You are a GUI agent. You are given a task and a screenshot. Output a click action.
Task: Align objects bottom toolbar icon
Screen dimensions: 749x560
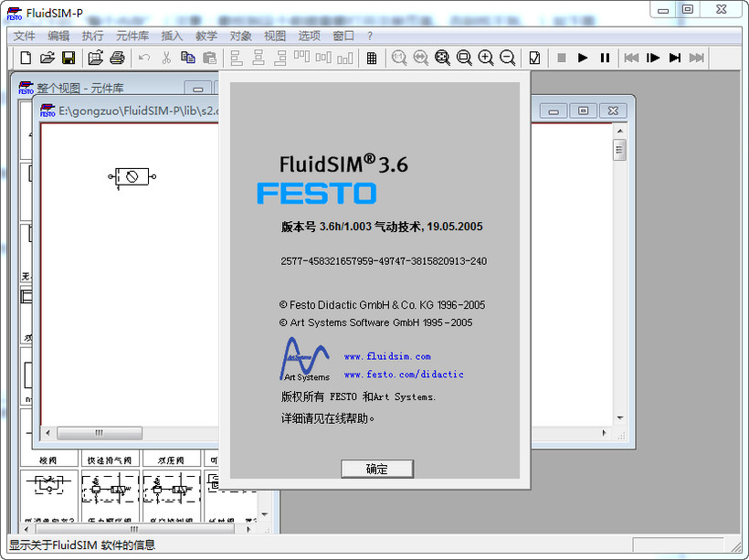(345, 58)
